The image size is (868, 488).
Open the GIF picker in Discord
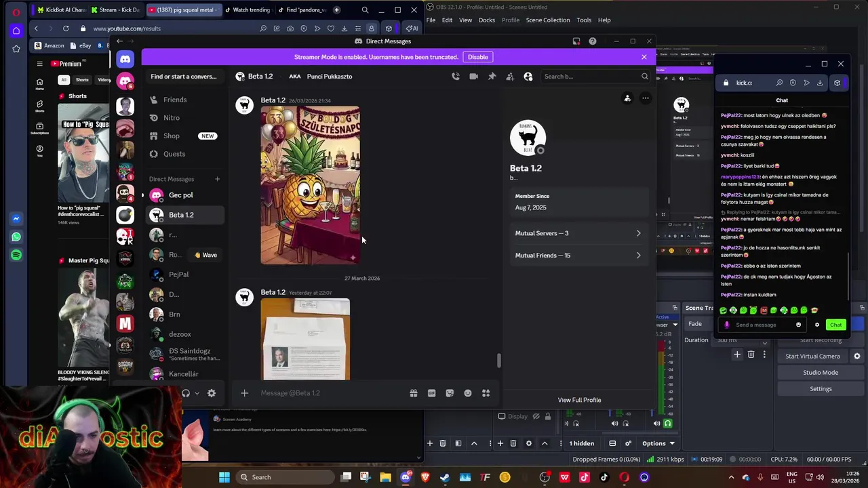(431, 393)
